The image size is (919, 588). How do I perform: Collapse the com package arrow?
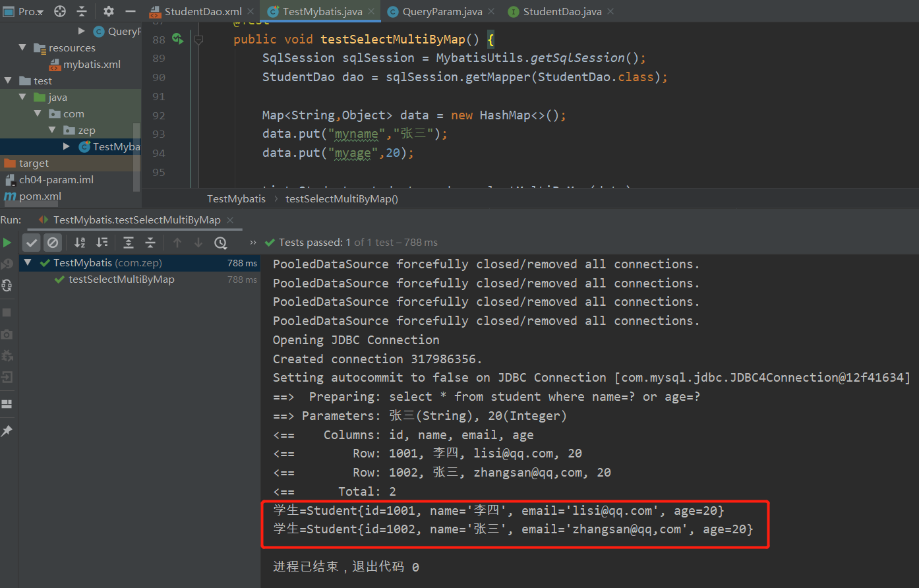tap(38, 113)
